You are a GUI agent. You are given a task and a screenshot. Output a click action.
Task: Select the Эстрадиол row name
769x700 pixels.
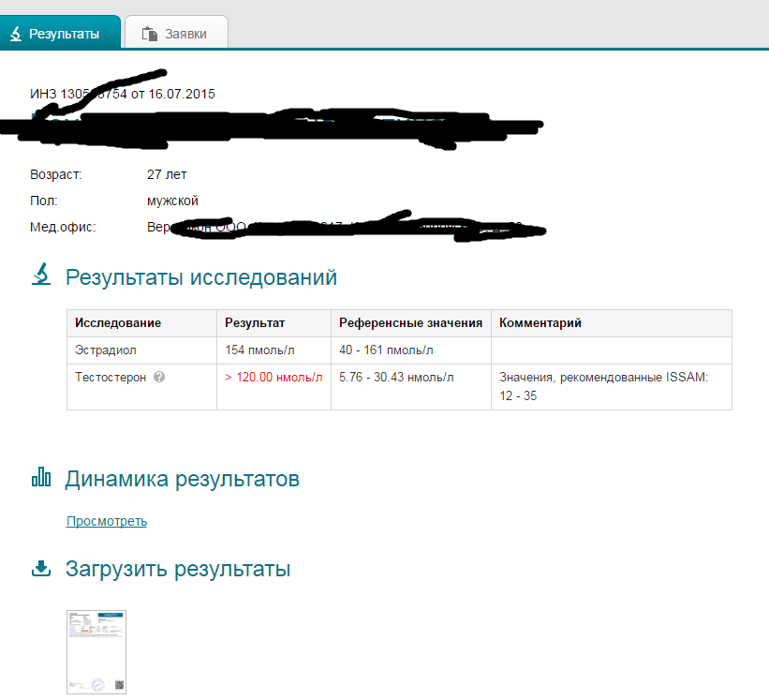pos(105,350)
